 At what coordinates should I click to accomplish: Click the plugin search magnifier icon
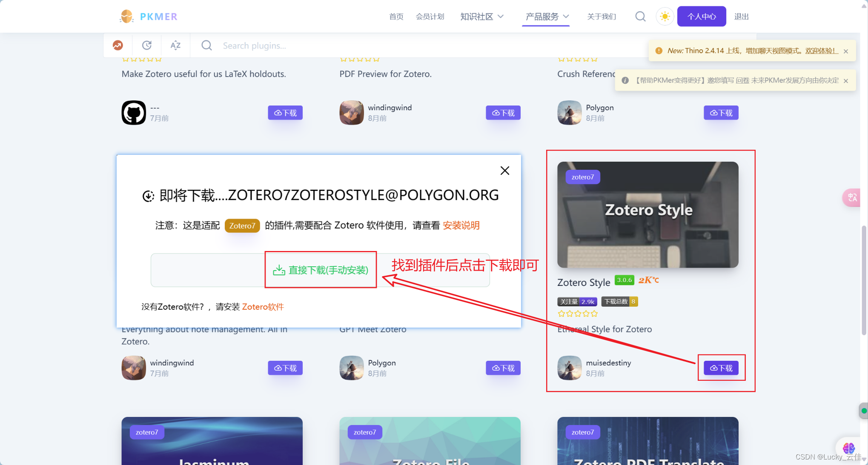pos(206,45)
